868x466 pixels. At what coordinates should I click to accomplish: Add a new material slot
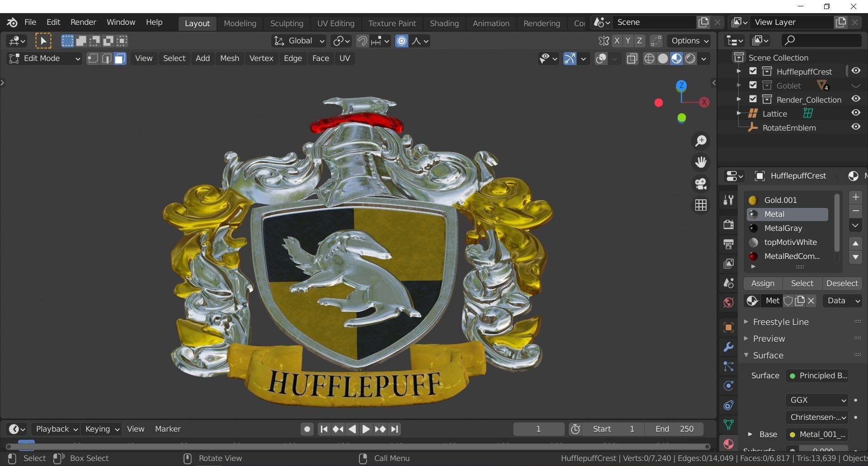pyautogui.click(x=855, y=197)
